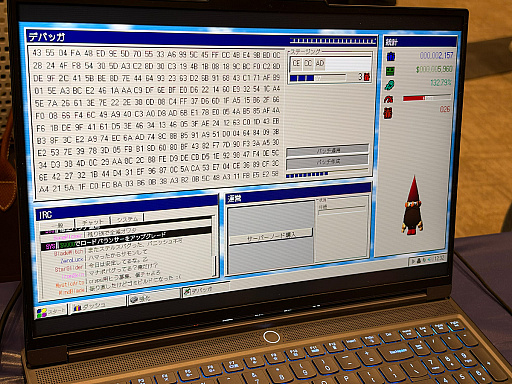Image resolution: width=512 pixels, height=384 pixels.
Task: Click hex byte F8 in the second hex row
Action: tap(76, 65)
